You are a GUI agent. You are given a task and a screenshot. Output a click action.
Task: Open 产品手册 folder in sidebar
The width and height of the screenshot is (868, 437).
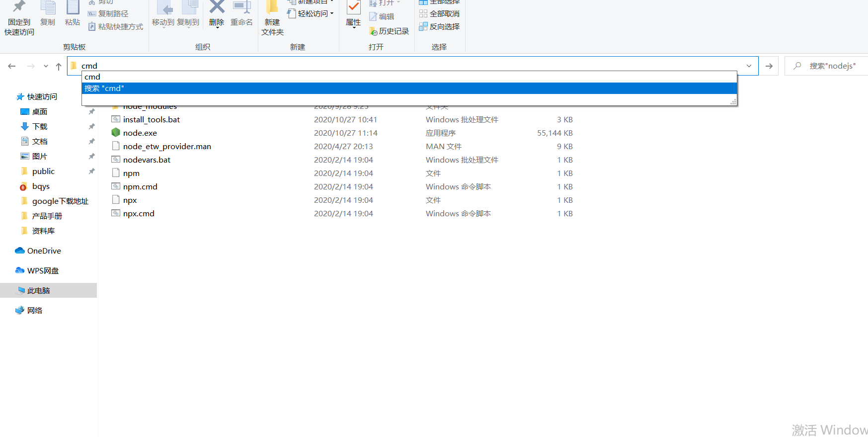pyautogui.click(x=41, y=216)
